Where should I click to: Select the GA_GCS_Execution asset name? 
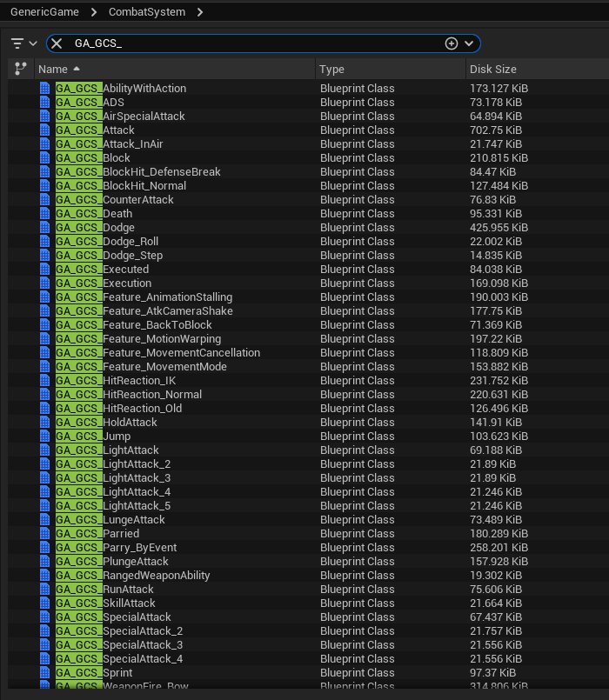point(104,283)
